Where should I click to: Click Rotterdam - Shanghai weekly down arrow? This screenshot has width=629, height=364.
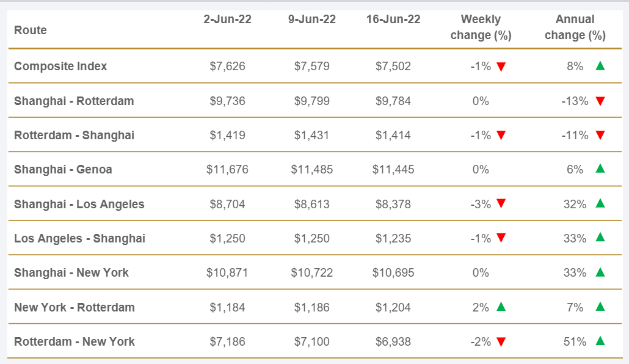tap(501, 136)
